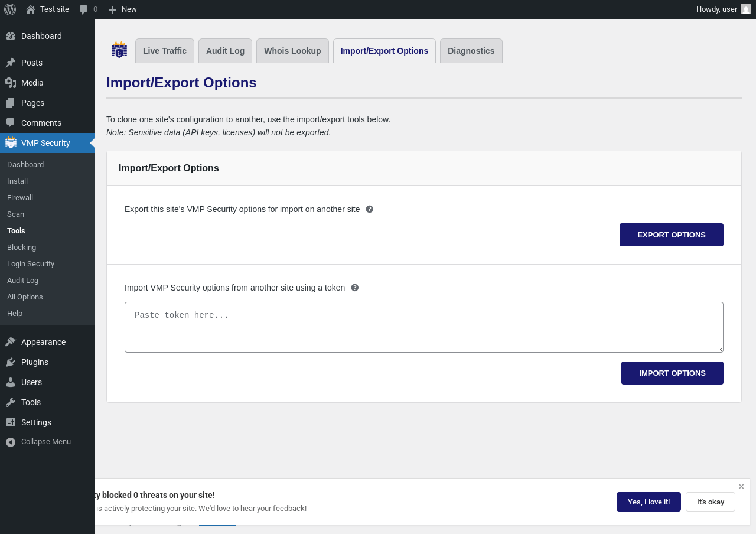Switch to the Whois Lookup tab

tap(292, 51)
